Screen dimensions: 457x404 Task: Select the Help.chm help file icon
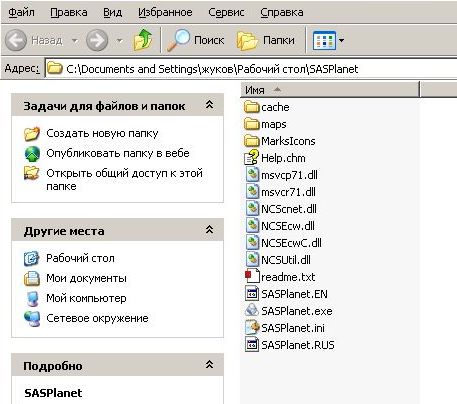point(252,158)
